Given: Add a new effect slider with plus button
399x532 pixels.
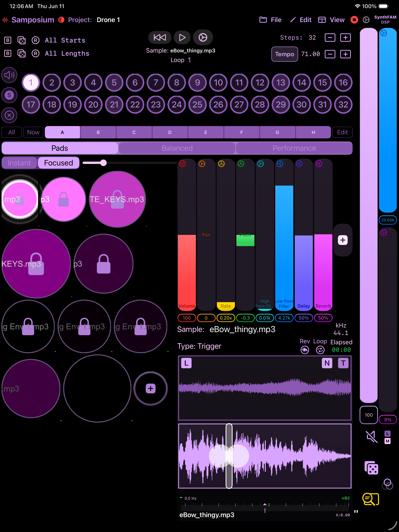Looking at the screenshot, I should pos(343,240).
